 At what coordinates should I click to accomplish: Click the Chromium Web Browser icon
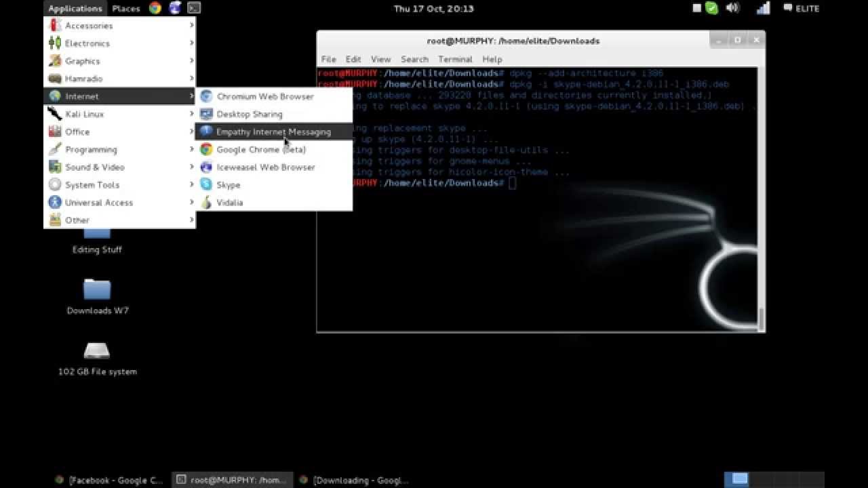tap(206, 96)
